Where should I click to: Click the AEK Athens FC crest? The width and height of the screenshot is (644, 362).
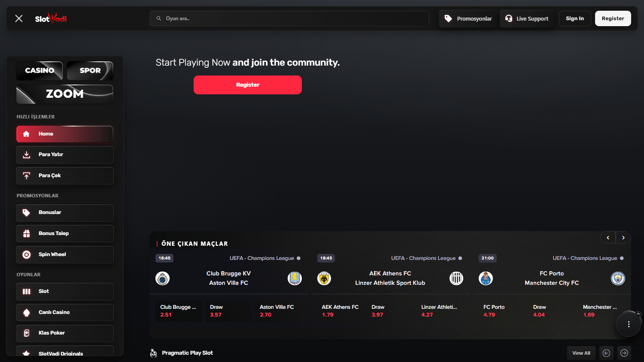pyautogui.click(x=324, y=278)
